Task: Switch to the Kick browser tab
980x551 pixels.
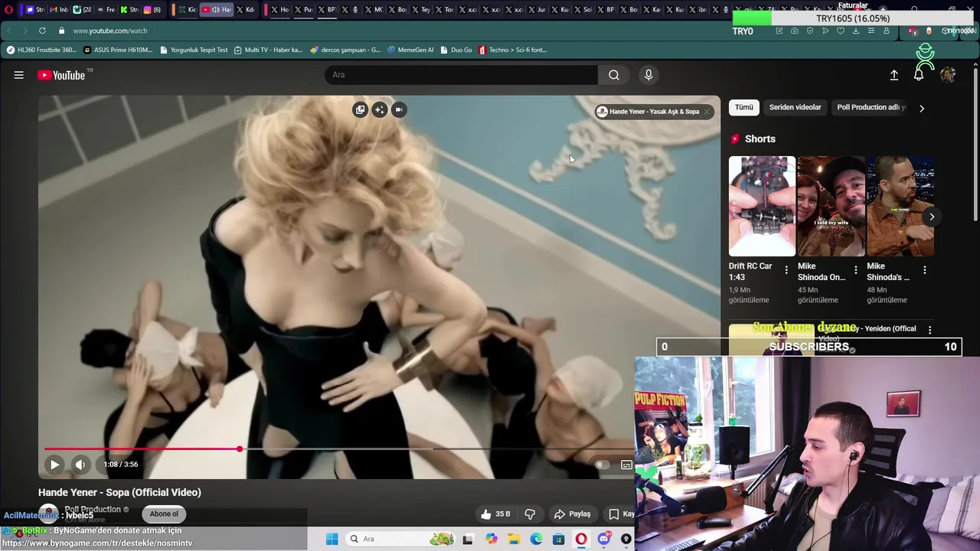Action: click(187, 10)
